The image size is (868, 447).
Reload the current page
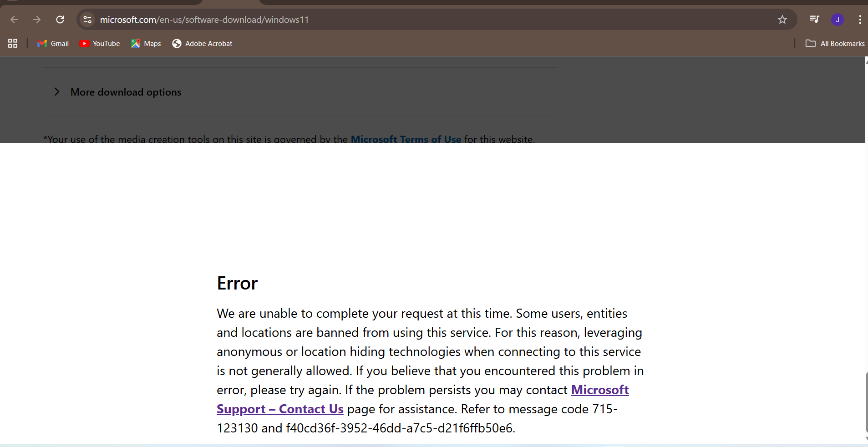[60, 20]
